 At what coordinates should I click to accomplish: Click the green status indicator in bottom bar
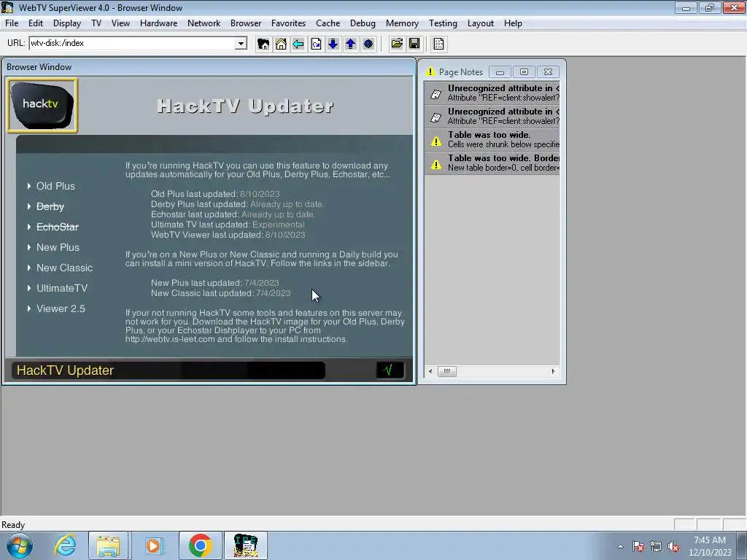(390, 370)
